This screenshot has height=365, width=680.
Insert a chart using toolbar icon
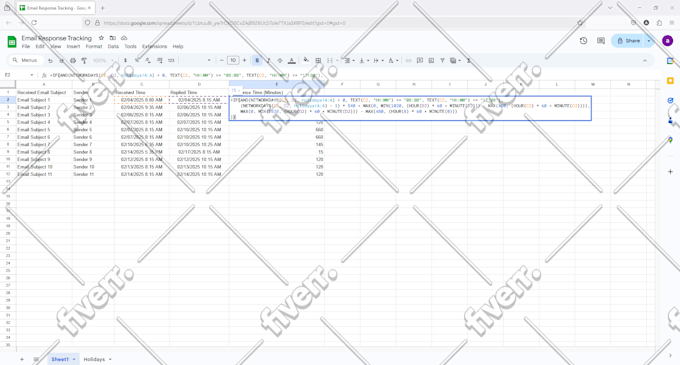pyautogui.click(x=431, y=61)
